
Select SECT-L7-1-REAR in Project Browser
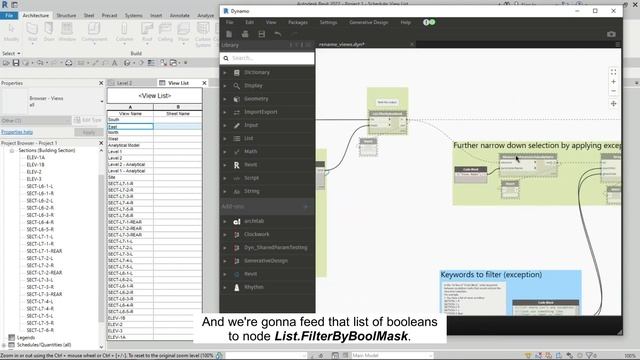tap(44, 251)
